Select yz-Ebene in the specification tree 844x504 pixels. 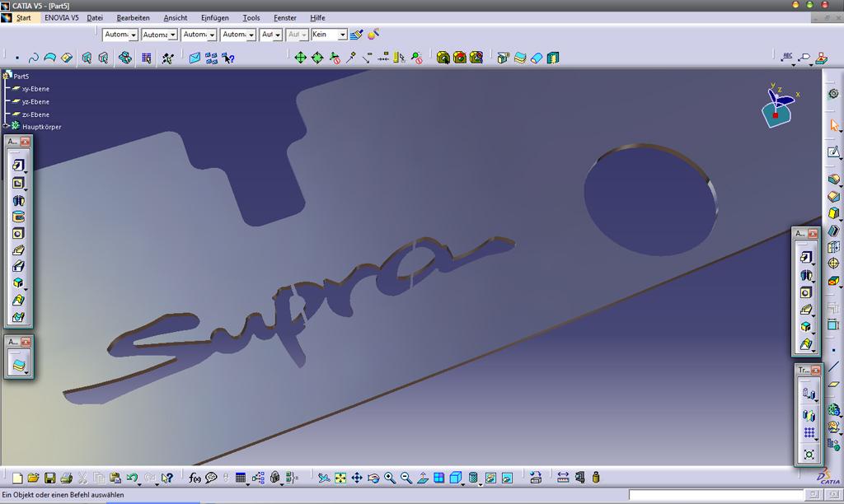point(35,101)
